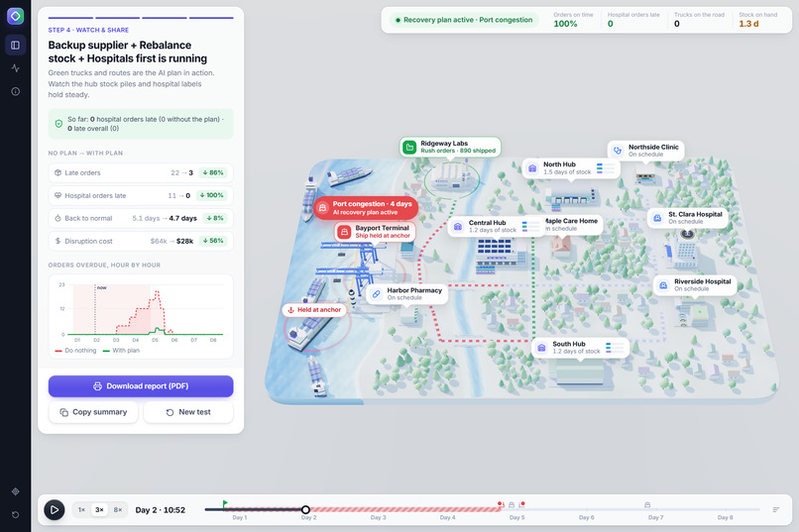Click the printer icon on the Download button
Image resolution: width=799 pixels, height=532 pixels.
(97, 386)
